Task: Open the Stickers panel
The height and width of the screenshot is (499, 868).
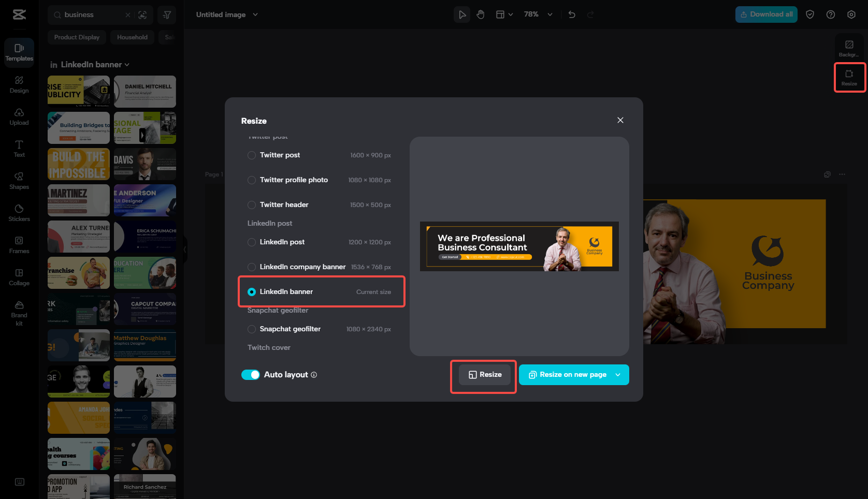Action: point(19,212)
